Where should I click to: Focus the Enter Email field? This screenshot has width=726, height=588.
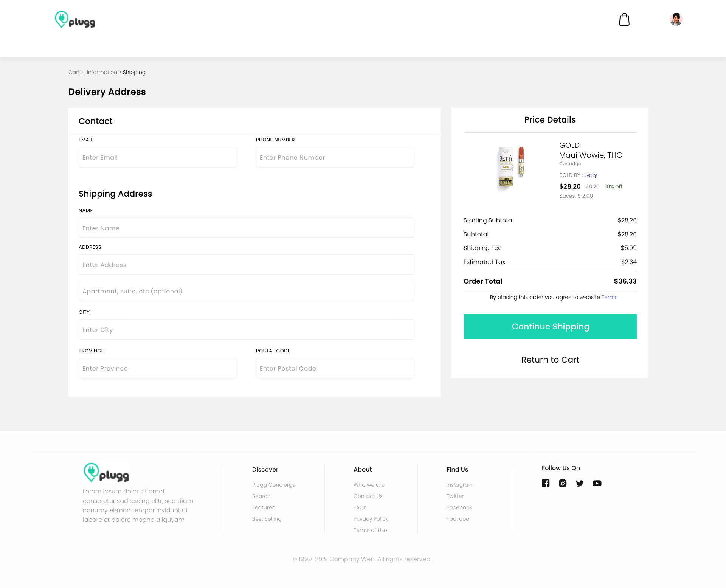(x=158, y=157)
